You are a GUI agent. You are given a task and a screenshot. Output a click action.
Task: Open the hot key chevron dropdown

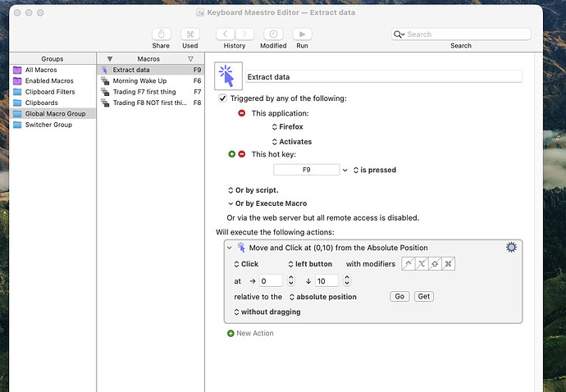[345, 170]
